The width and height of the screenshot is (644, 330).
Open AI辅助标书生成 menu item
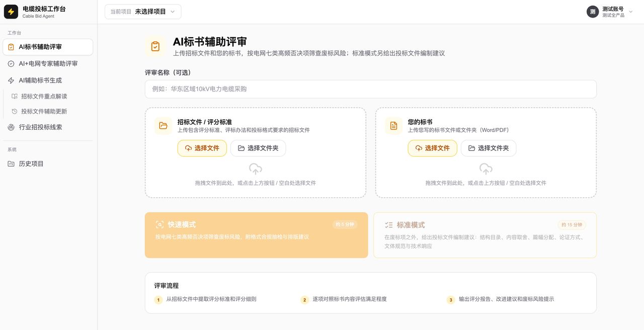point(48,80)
